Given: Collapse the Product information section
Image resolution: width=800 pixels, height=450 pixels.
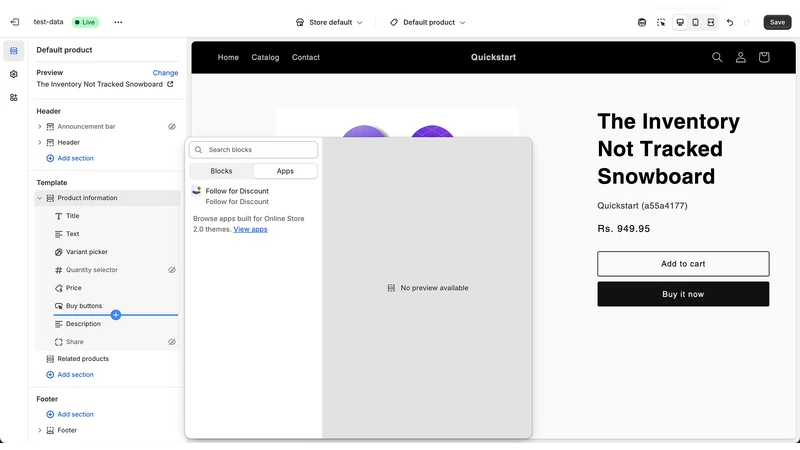Looking at the screenshot, I should (x=40, y=198).
